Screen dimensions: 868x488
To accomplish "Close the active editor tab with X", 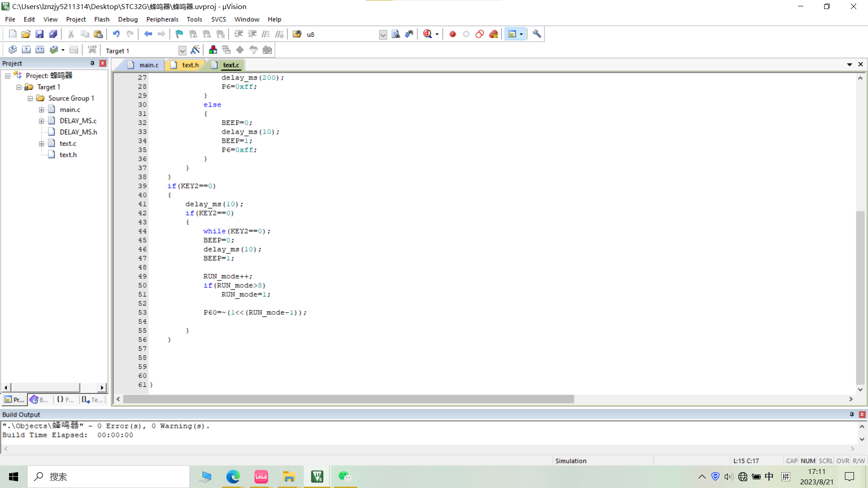I will click(861, 65).
